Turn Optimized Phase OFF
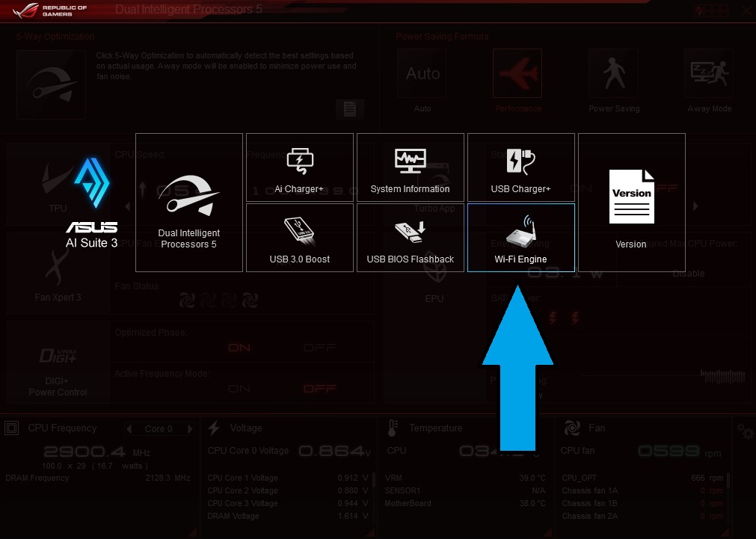 tap(319, 348)
